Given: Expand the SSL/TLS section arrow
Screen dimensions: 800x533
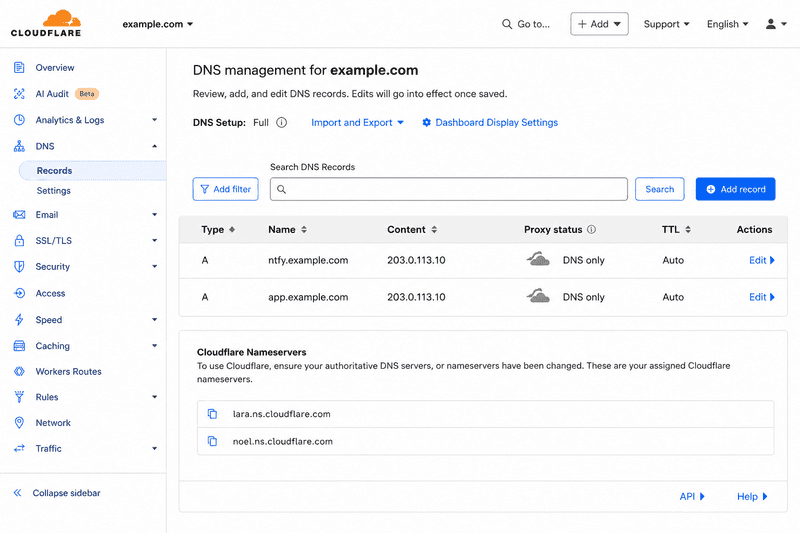Looking at the screenshot, I should click(155, 240).
